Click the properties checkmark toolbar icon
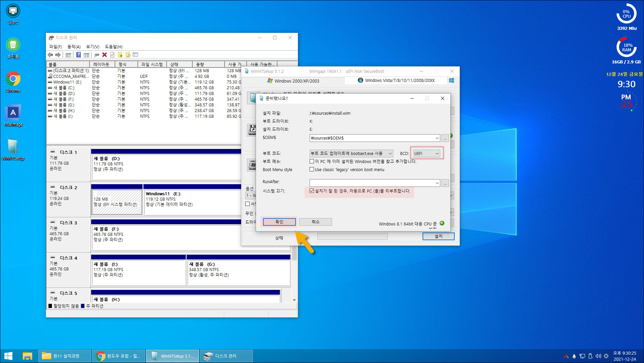The image size is (644, 363). coord(112,55)
